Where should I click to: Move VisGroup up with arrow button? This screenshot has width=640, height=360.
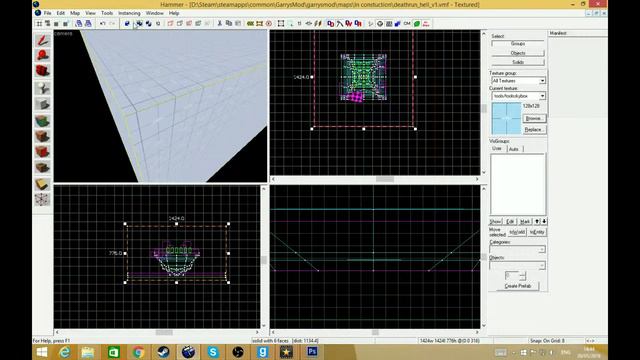(538, 221)
